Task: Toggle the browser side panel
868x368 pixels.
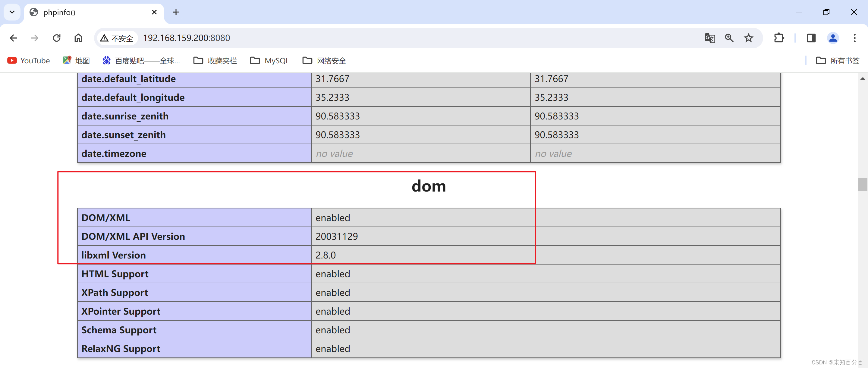Action: click(x=811, y=38)
